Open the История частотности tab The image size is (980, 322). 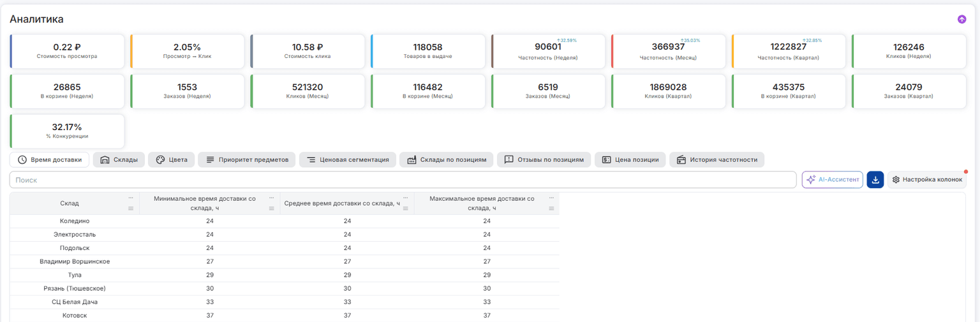[x=717, y=159]
